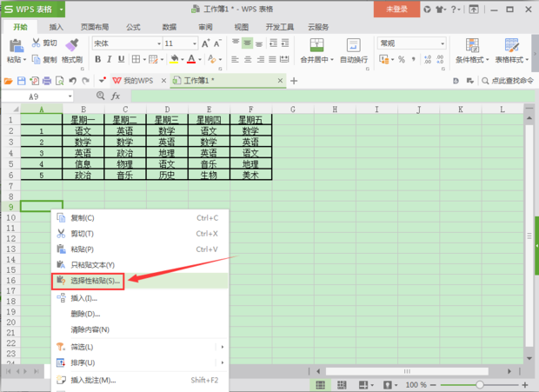Choose 只粘贴文本(Y) in context menu
This screenshot has height=392, width=539.
tap(140, 265)
